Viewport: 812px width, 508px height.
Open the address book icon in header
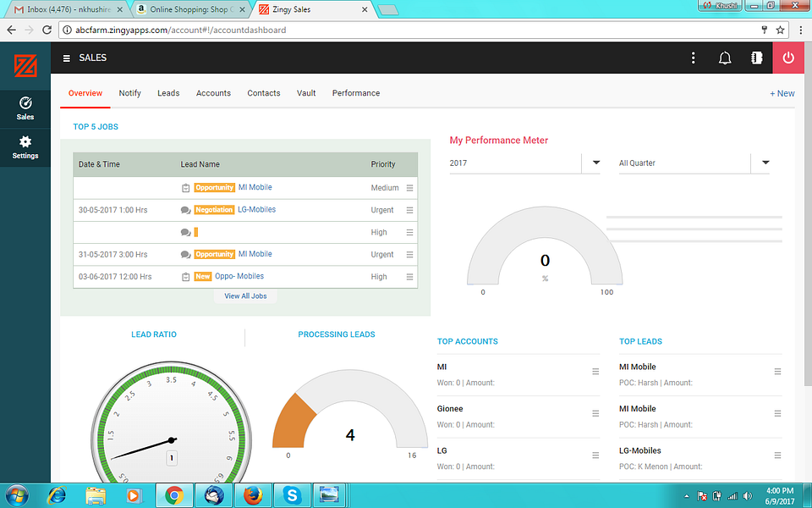pos(756,58)
